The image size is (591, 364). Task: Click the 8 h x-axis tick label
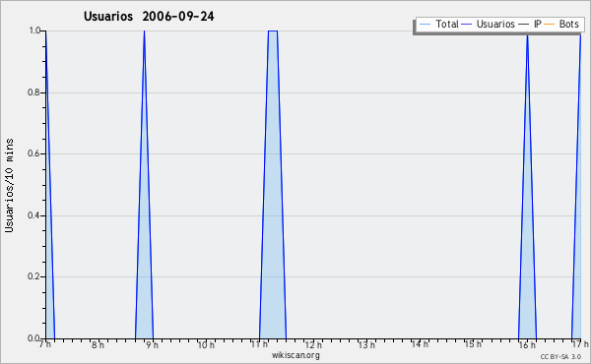98,344
